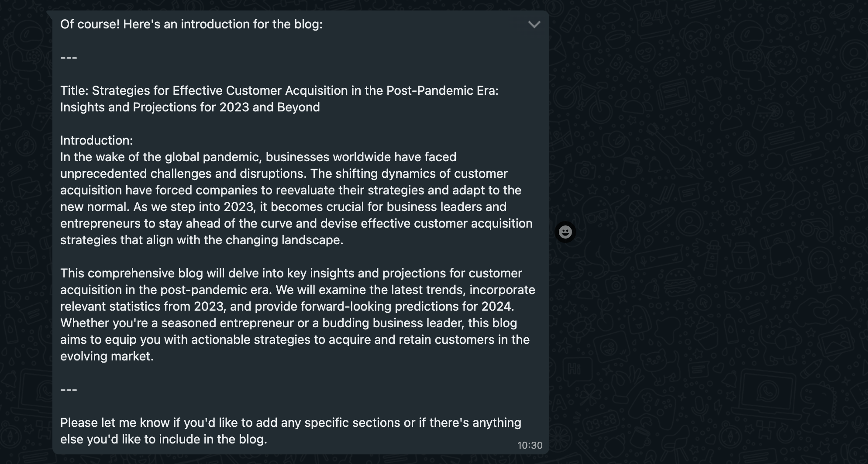This screenshot has height=464, width=868.
Task: Click the line beginning "In the wake"
Action: [258, 157]
